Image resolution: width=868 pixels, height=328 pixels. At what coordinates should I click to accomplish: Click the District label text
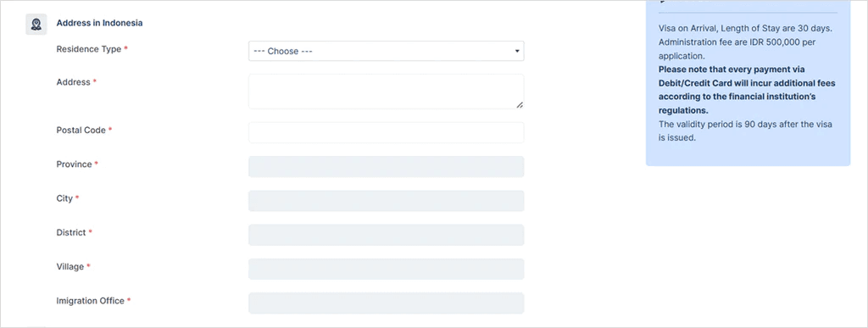[x=71, y=232]
